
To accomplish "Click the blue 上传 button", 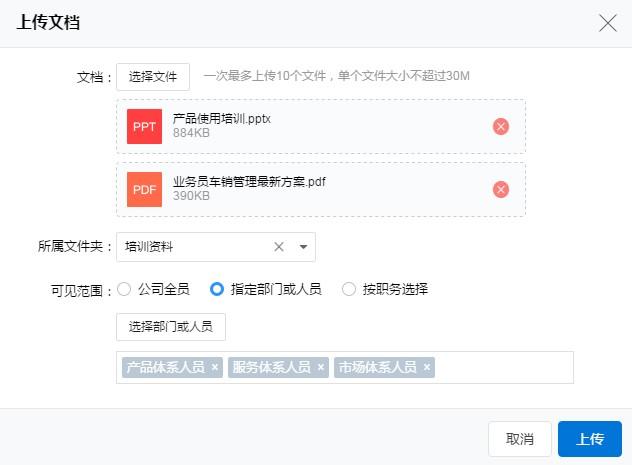I will pos(590,439).
